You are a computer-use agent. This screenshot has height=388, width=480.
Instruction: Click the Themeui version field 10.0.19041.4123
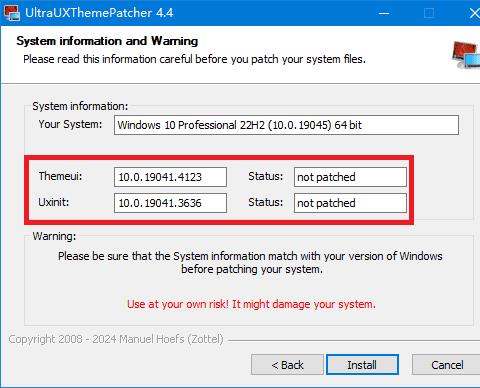point(170,177)
